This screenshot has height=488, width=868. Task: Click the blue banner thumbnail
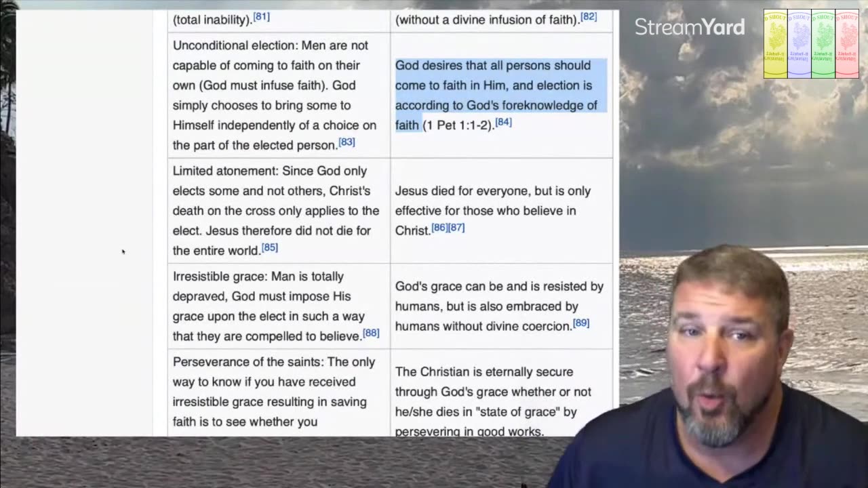(x=799, y=43)
